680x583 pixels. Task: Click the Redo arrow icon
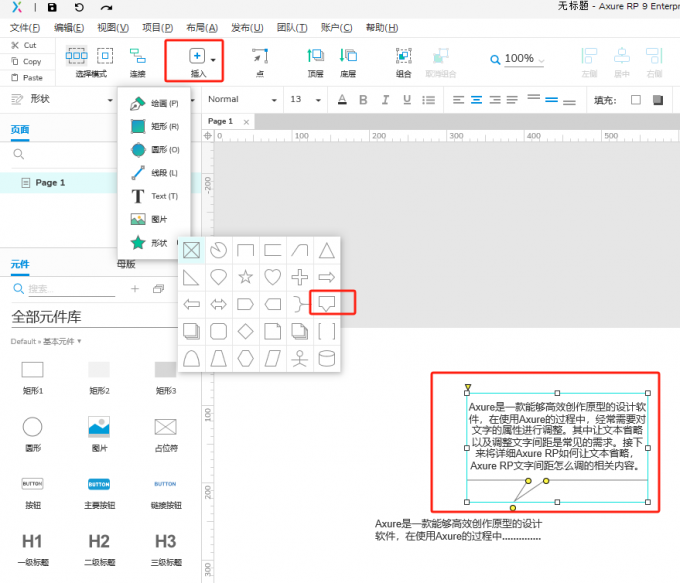click(106, 7)
